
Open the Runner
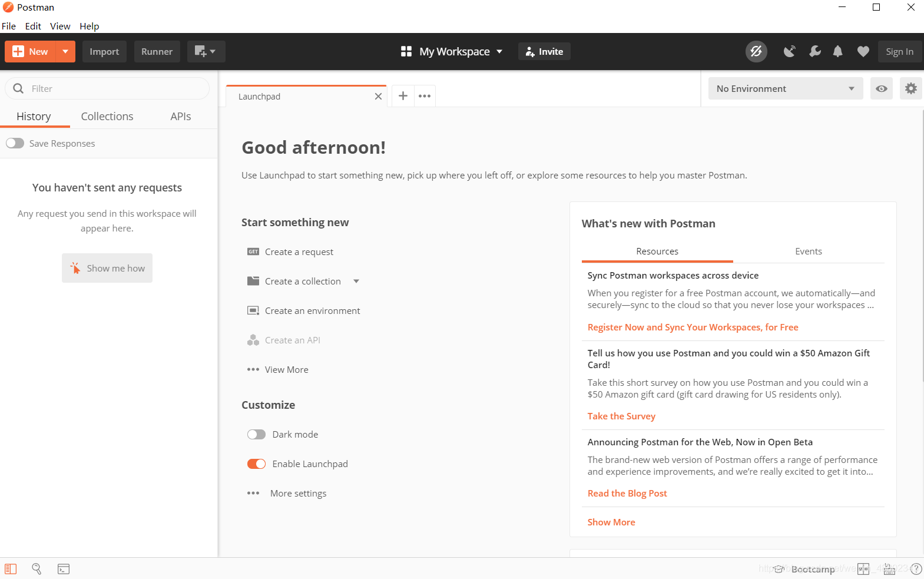click(157, 51)
